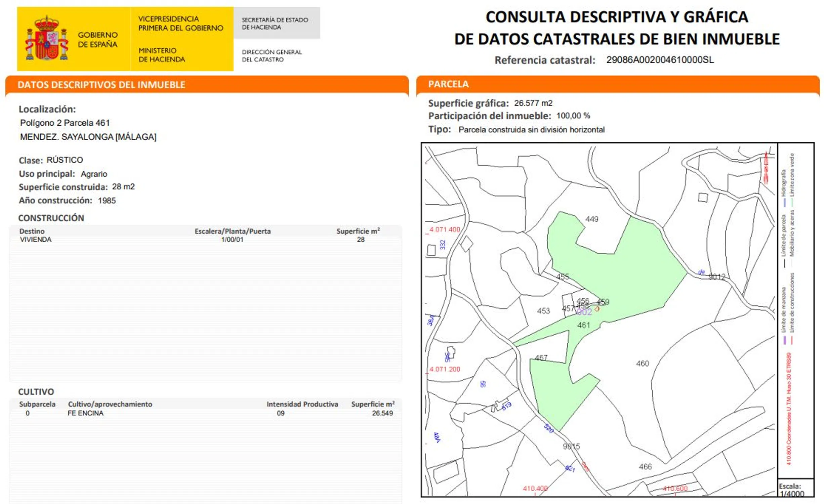Click the small orange building marker near 459
824x504 pixels.
point(597,309)
